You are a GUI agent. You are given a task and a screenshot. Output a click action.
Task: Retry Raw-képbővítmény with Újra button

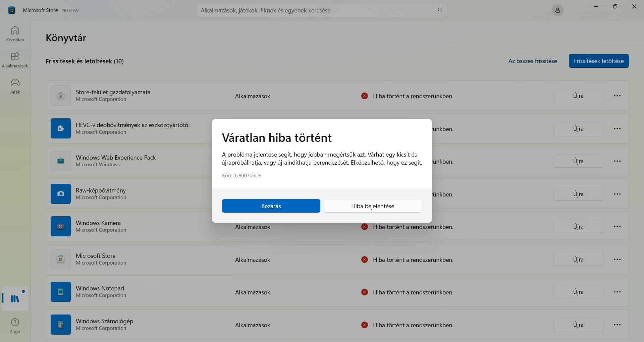pyautogui.click(x=578, y=194)
